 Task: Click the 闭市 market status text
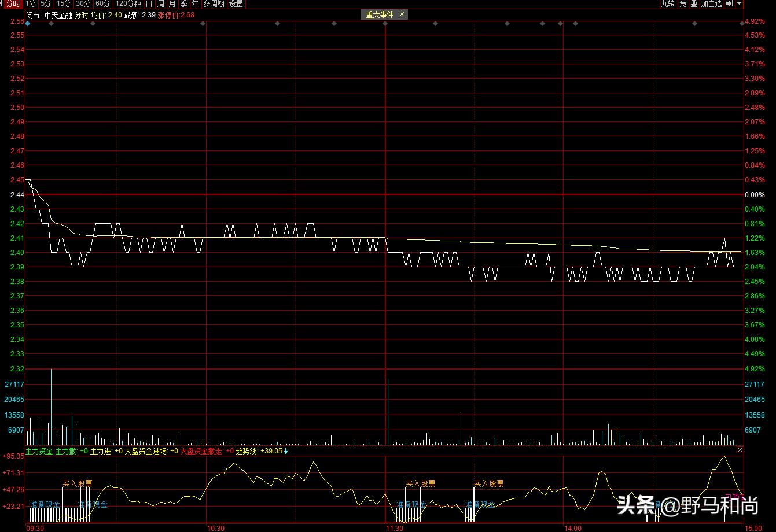pyautogui.click(x=33, y=15)
